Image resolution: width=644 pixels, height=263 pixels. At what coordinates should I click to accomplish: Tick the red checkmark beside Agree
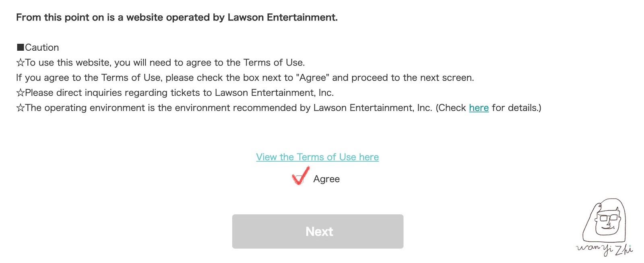pos(300,176)
